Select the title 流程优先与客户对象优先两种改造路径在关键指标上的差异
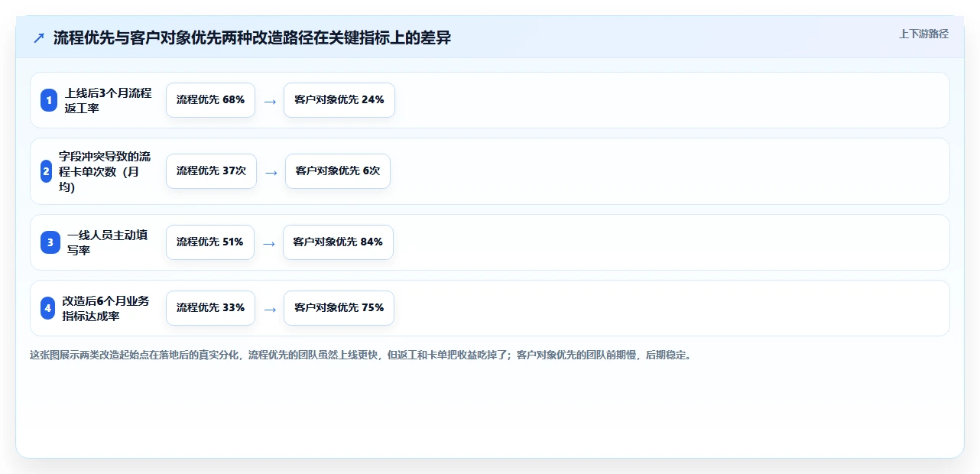This screenshot has height=474, width=980. [x=252, y=38]
